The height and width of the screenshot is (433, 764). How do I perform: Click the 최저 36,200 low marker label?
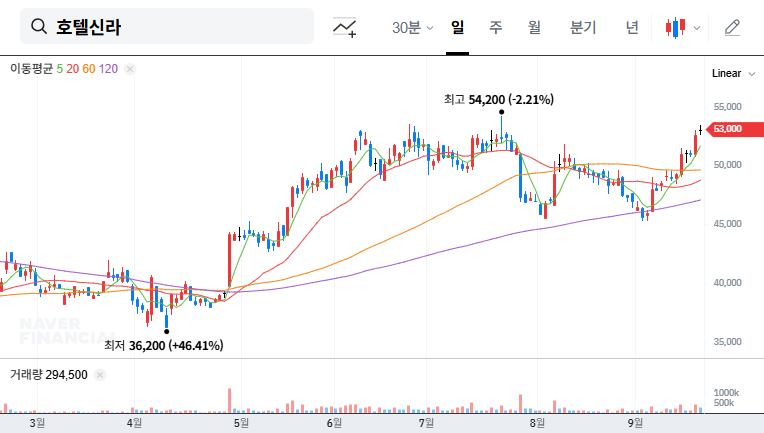click(164, 346)
